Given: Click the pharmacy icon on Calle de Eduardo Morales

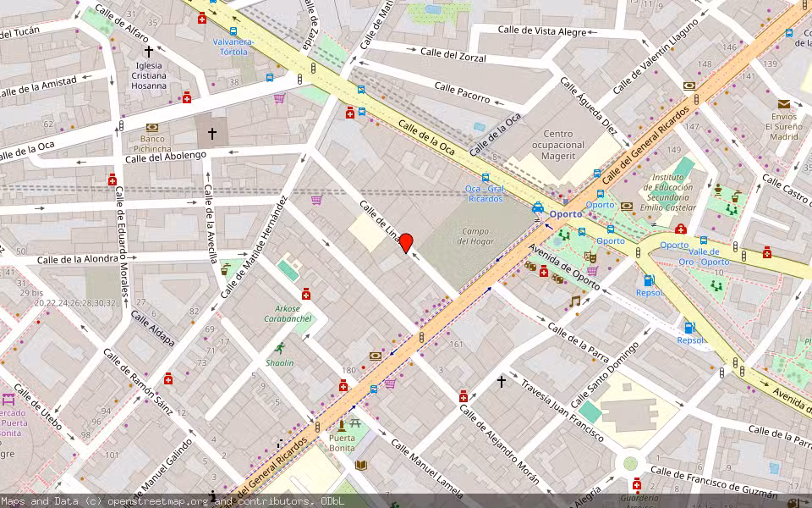Looking at the screenshot, I should click(x=112, y=179).
